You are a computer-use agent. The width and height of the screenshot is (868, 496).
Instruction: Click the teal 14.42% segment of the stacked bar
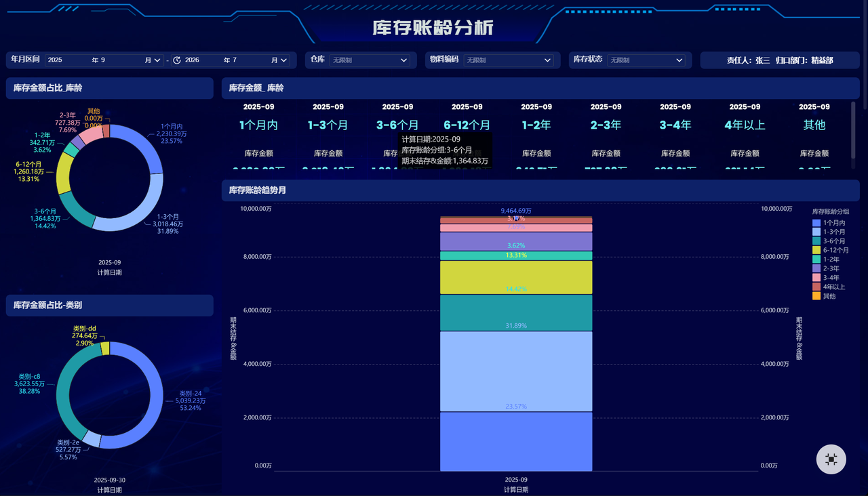516,312
